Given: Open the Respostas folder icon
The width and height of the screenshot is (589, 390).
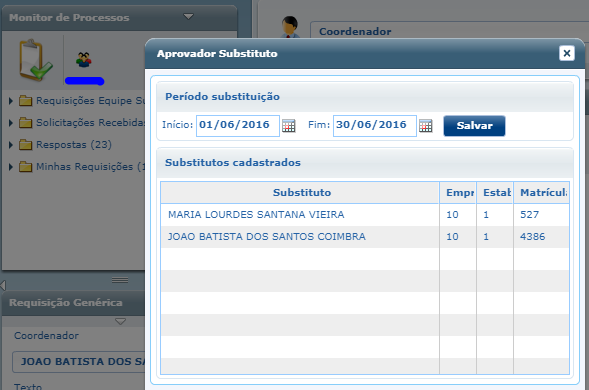Looking at the screenshot, I should [26, 144].
